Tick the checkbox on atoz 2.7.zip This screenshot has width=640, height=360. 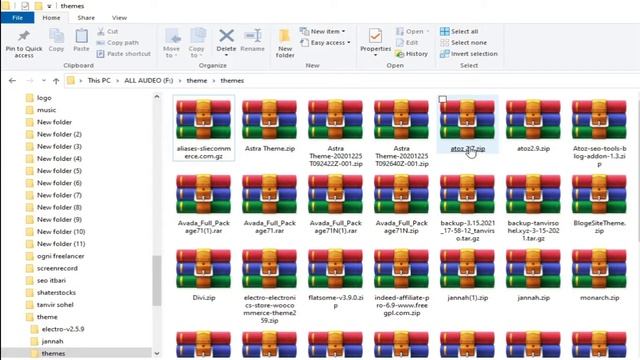[443, 99]
